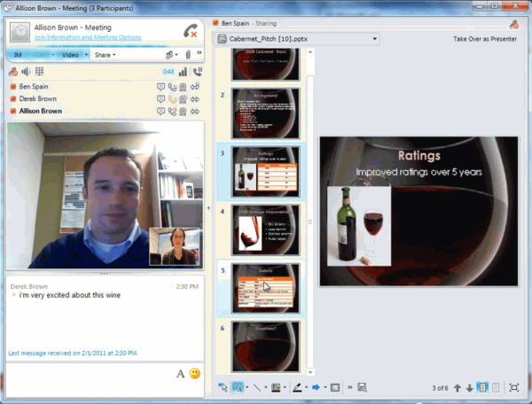Viewport: 532px width, 404px height.
Task: Select slide 5 Details thumbnail
Action: pyautogui.click(x=266, y=288)
